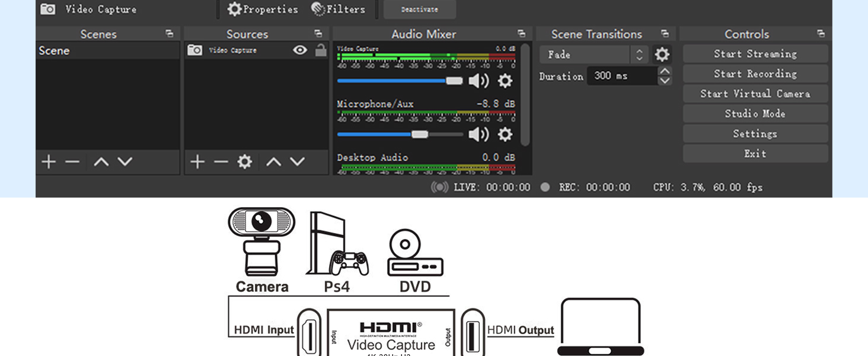Pop out the Audio Mixer panel

click(x=521, y=34)
